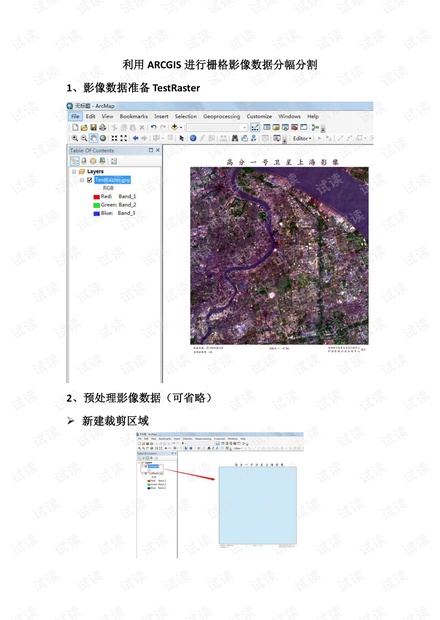Click the Shanghai satellite image in map view
The height and width of the screenshot is (620, 440).
[x=279, y=255]
